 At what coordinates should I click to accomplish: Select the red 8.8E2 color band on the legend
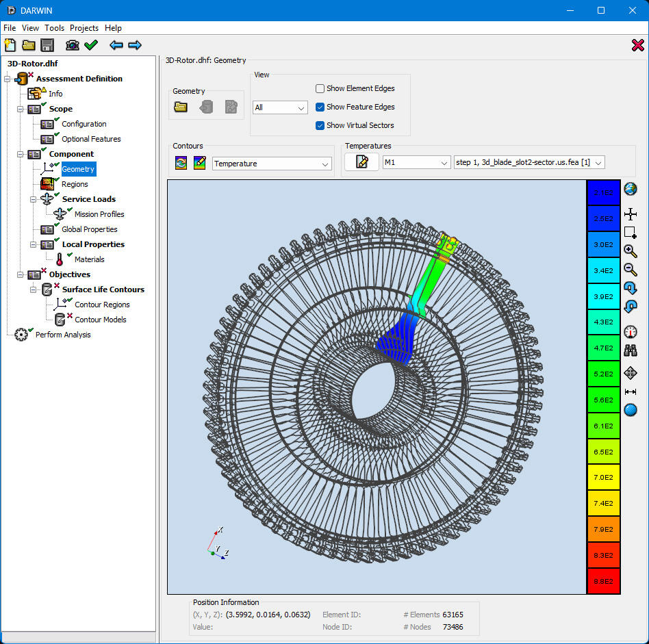coord(603,581)
